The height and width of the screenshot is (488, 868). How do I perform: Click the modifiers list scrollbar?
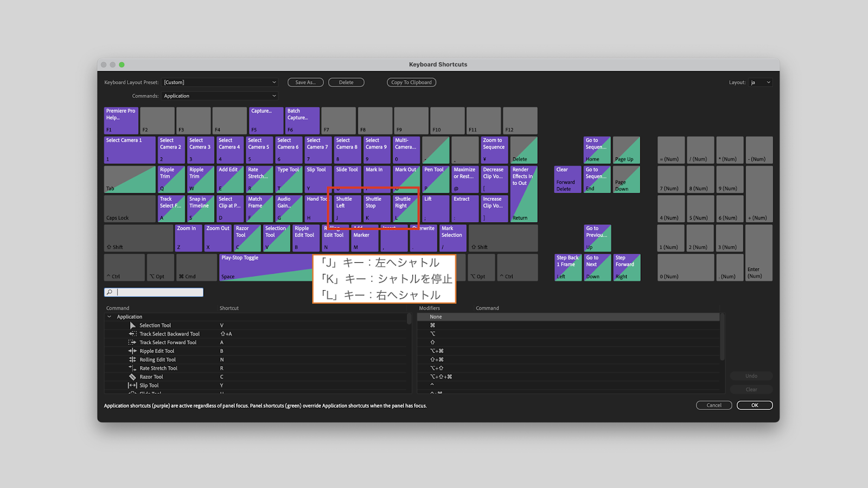point(722,337)
